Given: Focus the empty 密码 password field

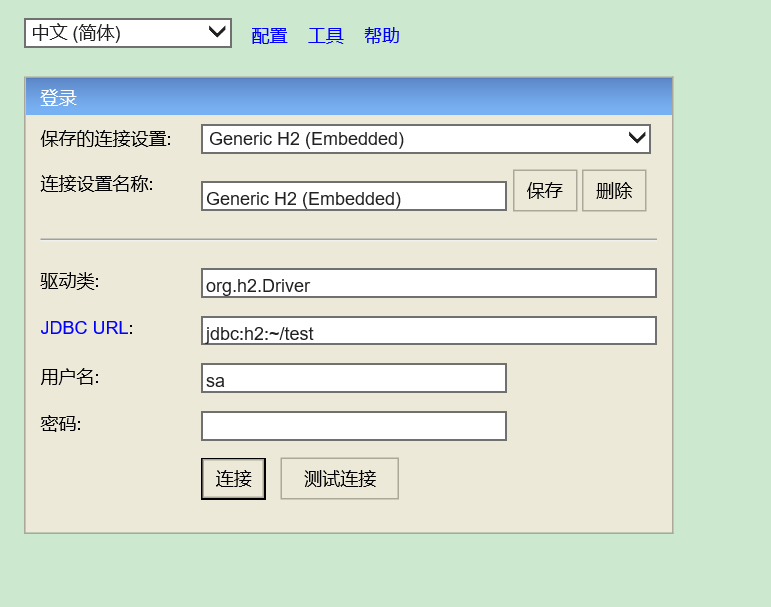Looking at the screenshot, I should 354,426.
